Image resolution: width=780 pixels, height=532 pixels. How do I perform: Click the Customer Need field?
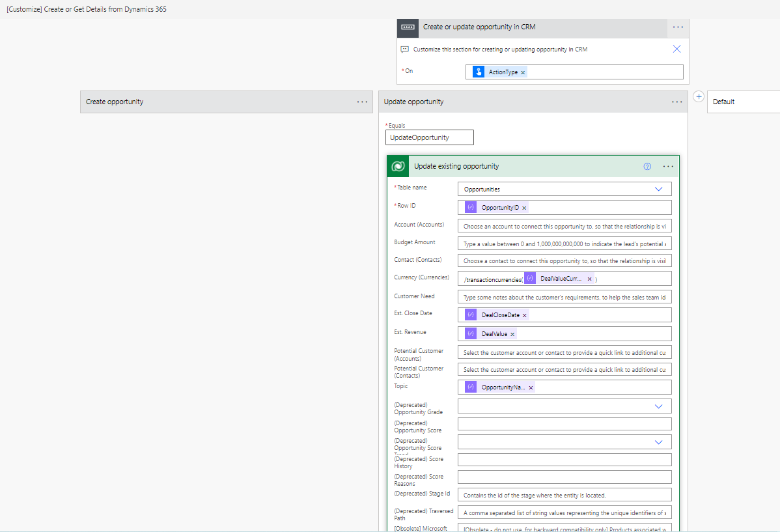click(564, 297)
